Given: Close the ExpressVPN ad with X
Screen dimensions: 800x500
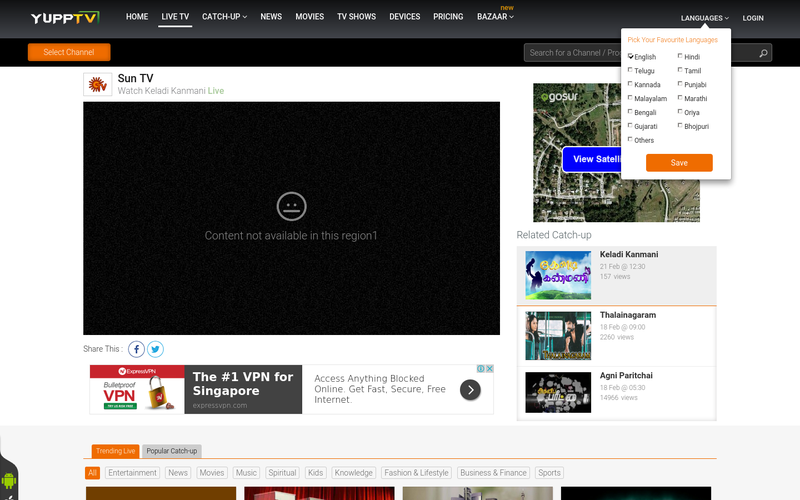Looking at the screenshot, I should pos(489,368).
